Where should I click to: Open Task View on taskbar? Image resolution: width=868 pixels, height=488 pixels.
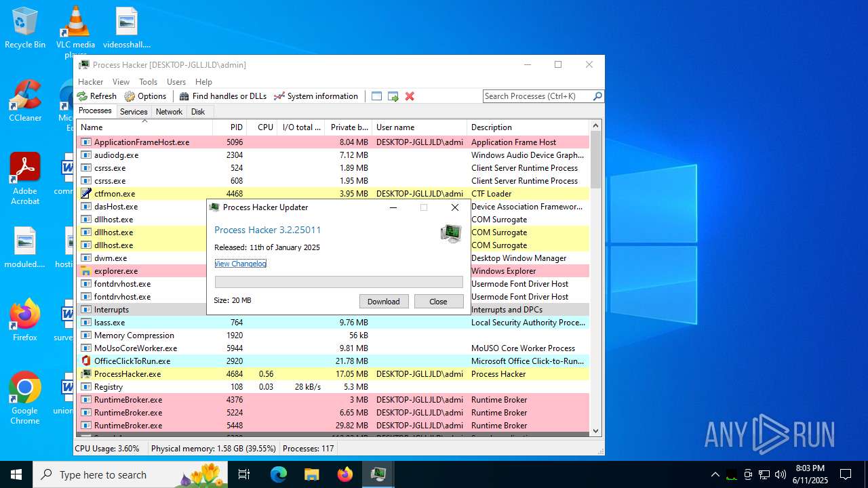(x=245, y=474)
